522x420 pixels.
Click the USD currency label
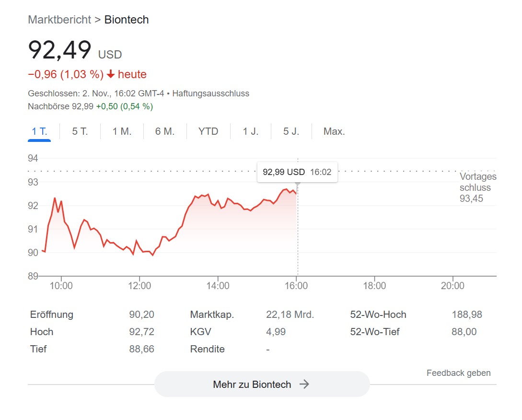tap(110, 55)
